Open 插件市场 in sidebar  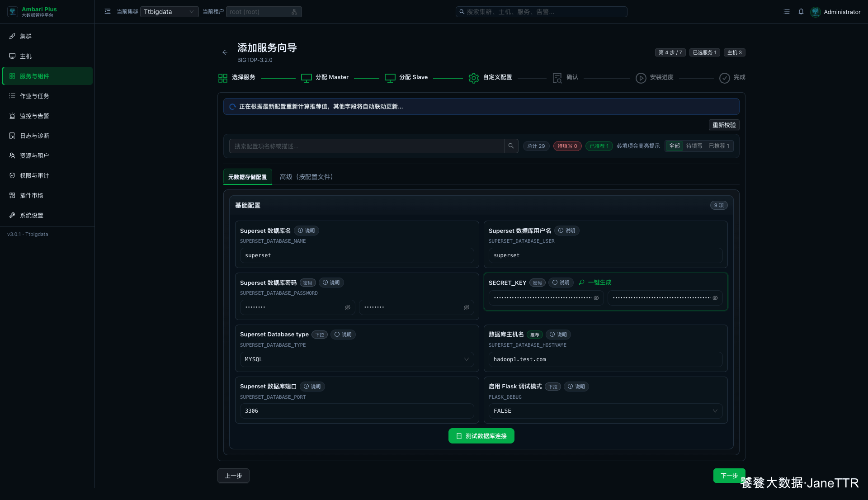pyautogui.click(x=47, y=195)
